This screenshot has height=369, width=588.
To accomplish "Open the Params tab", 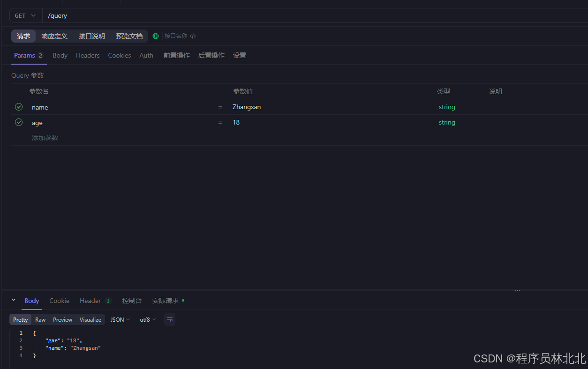I will [x=29, y=55].
